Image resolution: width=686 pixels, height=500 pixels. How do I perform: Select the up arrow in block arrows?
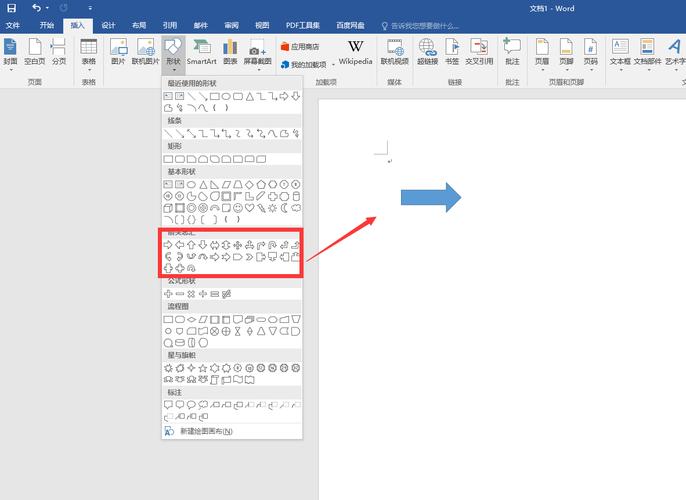tap(191, 245)
